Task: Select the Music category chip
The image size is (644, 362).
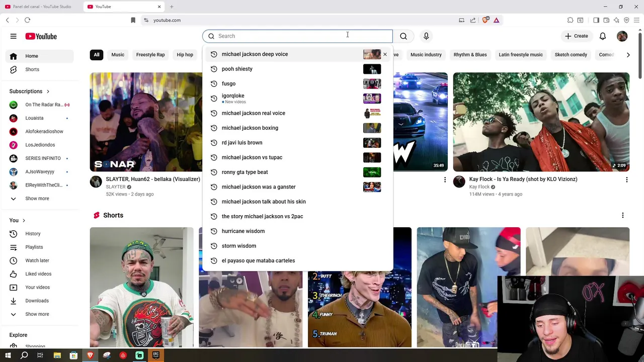Action: point(118,55)
